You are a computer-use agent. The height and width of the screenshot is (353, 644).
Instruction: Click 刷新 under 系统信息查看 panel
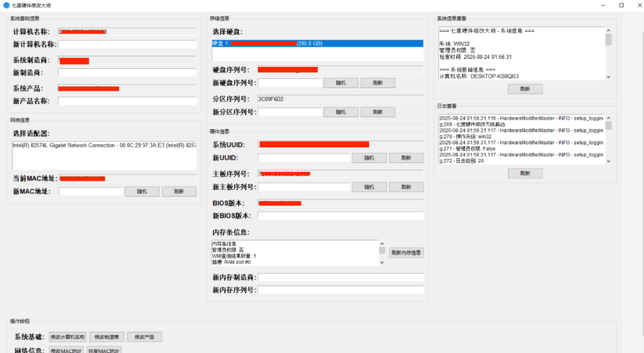pyautogui.click(x=525, y=89)
